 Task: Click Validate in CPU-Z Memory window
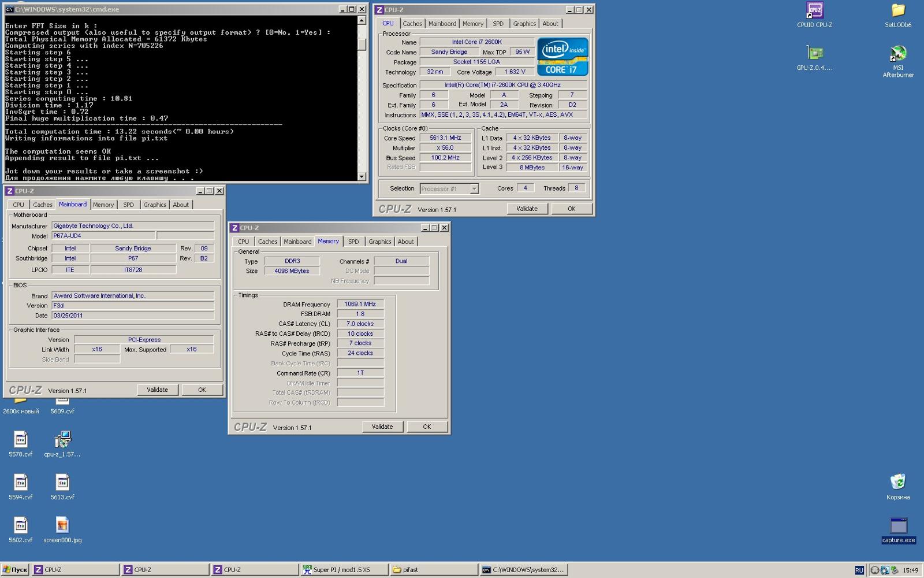pyautogui.click(x=382, y=427)
